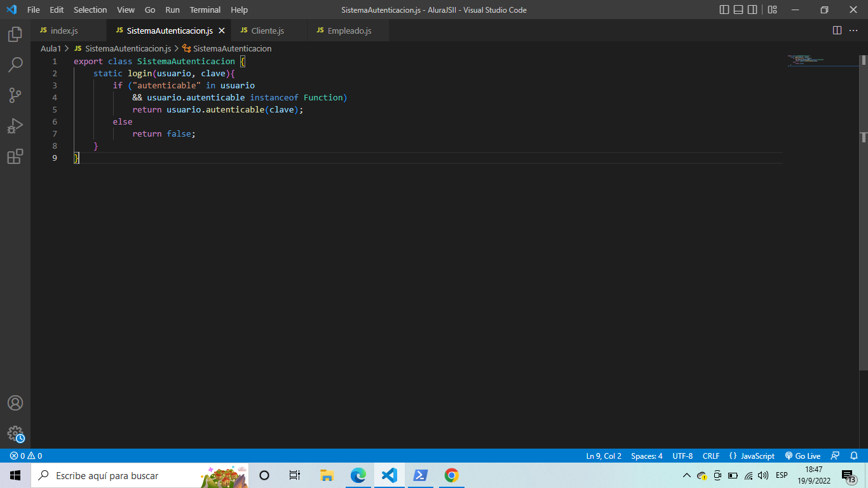The image size is (868, 488).
Task: Open File Explorer from taskbar
Action: pos(327,475)
